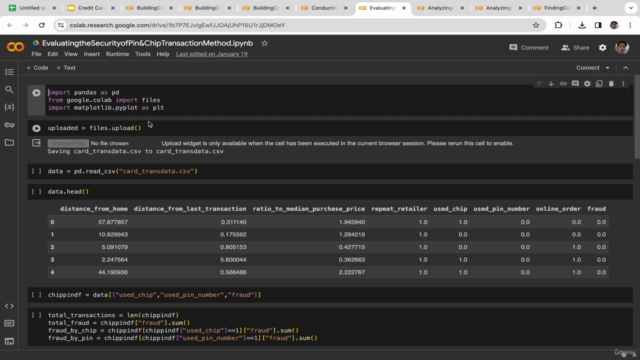The image size is (640, 360).
Task: Open the Runtime menu
Action: (117, 54)
